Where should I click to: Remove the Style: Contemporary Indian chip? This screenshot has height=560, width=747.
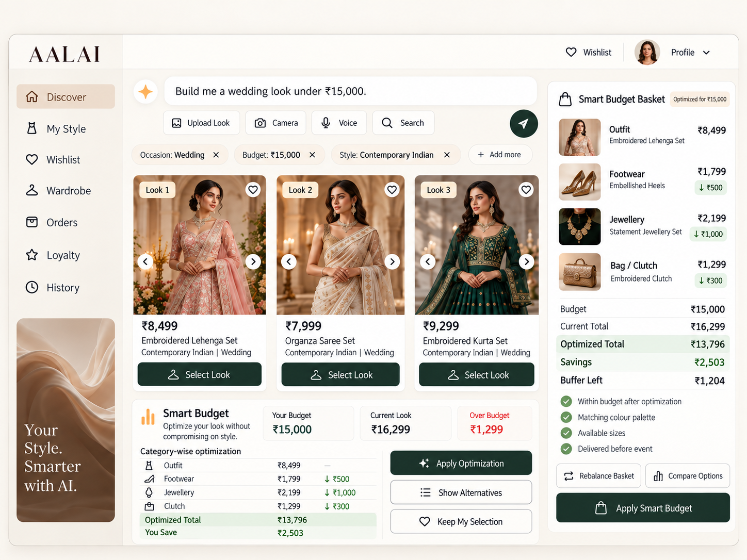(447, 155)
